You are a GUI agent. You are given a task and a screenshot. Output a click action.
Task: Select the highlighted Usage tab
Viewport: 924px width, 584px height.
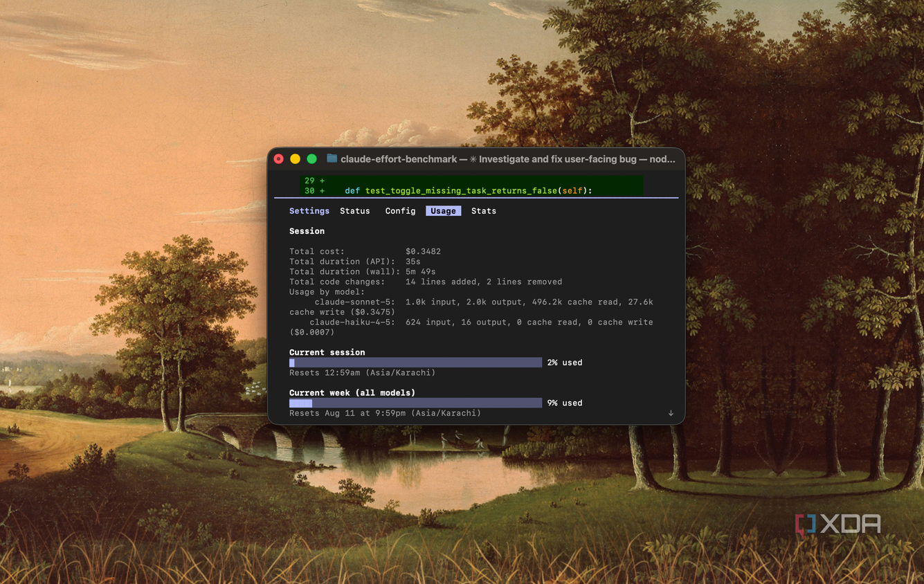pyautogui.click(x=444, y=211)
